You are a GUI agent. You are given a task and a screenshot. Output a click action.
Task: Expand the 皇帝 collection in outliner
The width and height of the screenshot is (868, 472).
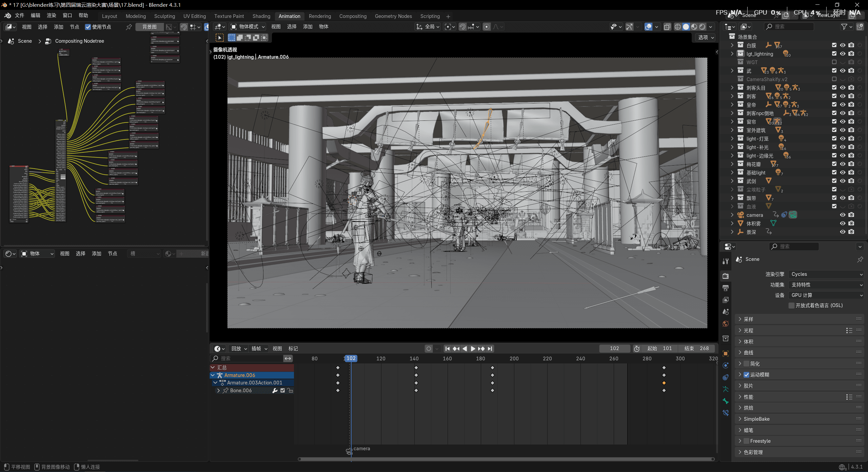[x=732, y=105]
